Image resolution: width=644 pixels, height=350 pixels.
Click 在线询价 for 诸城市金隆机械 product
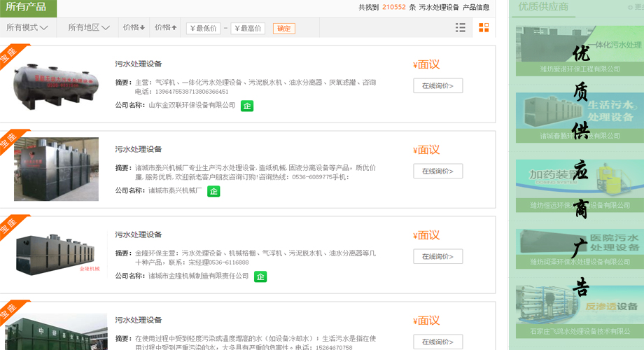click(x=437, y=257)
